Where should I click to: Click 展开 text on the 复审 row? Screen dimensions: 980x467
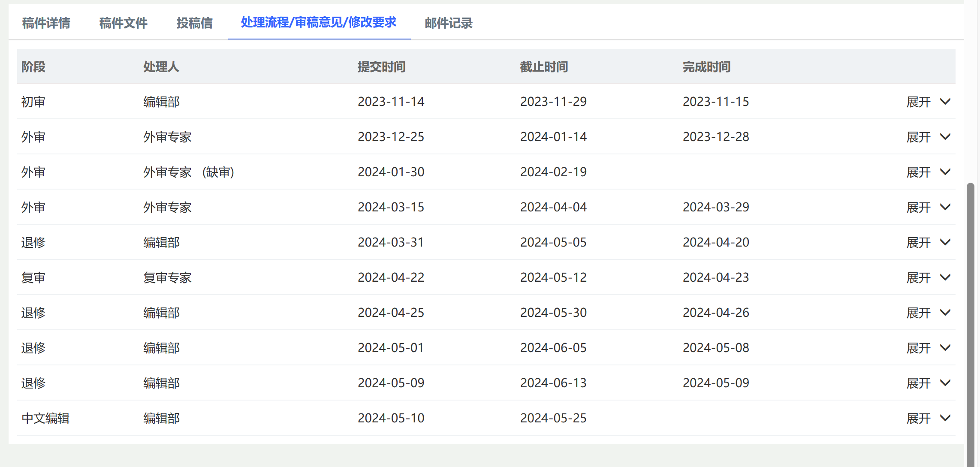918,278
